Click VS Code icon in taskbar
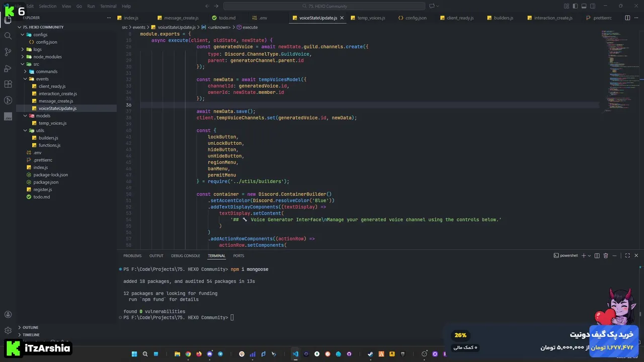This screenshot has height=362, width=644. (295, 354)
